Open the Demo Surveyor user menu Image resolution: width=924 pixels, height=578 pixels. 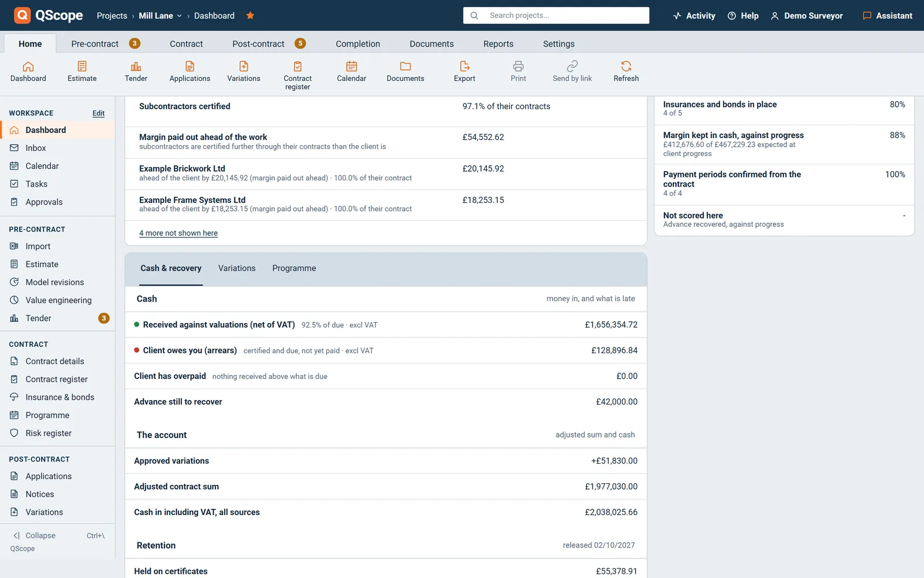(807, 16)
